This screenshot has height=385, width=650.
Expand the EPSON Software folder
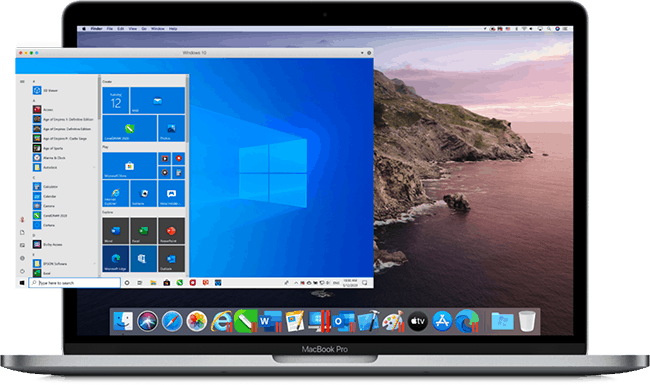(64, 264)
